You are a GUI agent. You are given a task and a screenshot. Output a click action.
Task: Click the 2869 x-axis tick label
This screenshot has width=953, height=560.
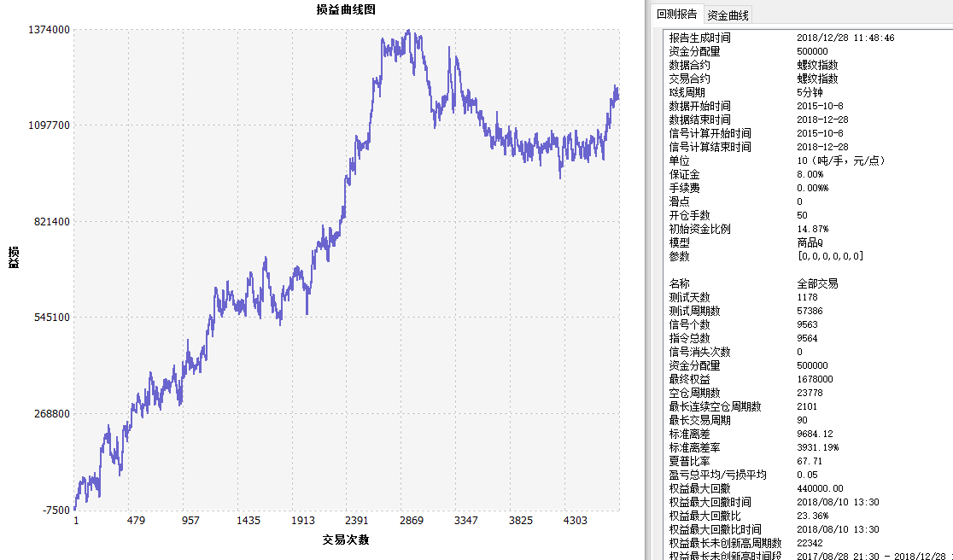click(412, 520)
